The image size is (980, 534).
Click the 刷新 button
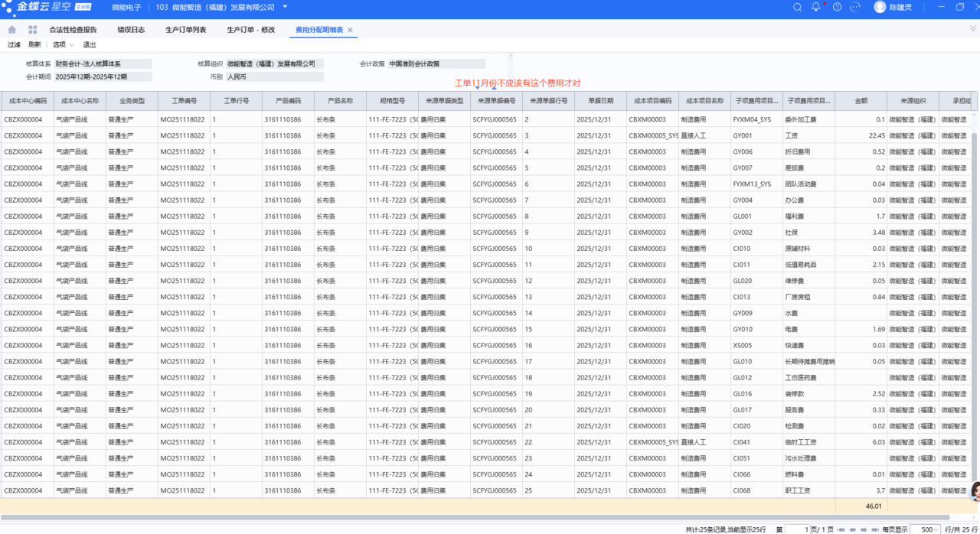[x=34, y=44]
